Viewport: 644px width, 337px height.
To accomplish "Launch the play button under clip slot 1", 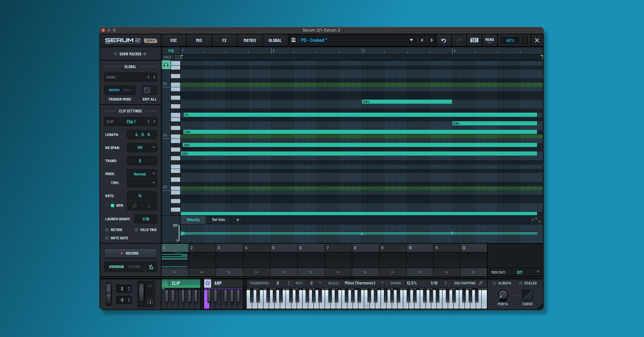I will [x=175, y=272].
